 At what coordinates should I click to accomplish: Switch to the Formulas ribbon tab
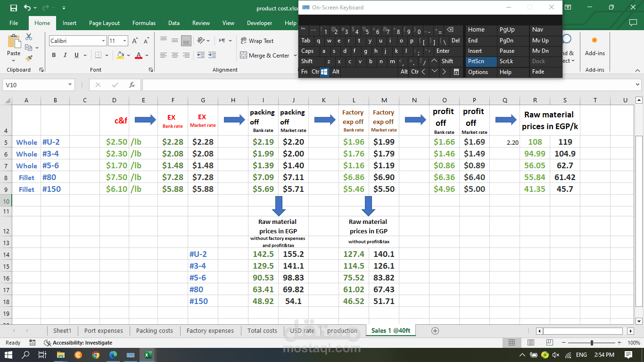click(144, 23)
